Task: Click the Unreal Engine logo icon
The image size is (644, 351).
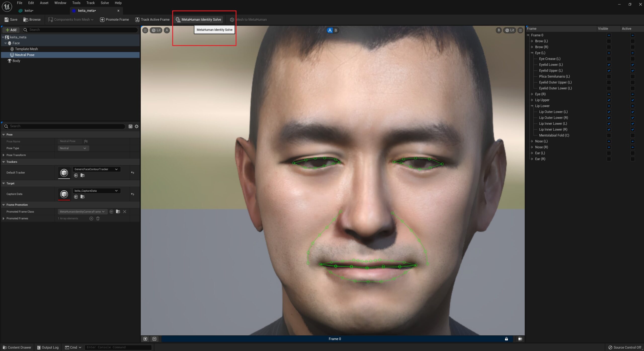Action: [7, 6]
